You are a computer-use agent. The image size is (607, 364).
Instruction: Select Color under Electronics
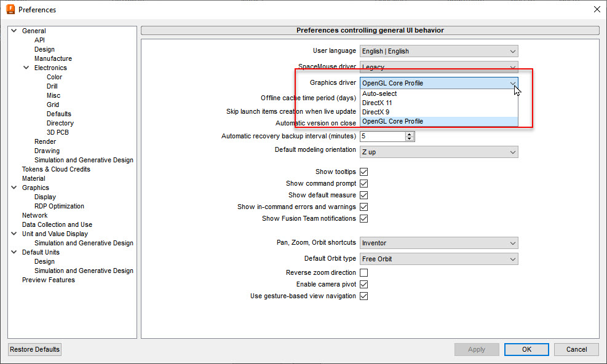(x=55, y=77)
